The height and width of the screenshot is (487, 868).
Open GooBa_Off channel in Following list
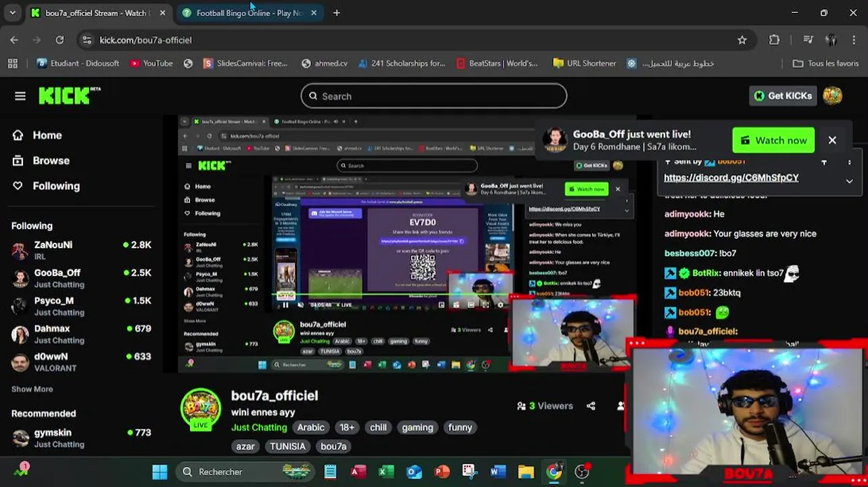pos(81,278)
